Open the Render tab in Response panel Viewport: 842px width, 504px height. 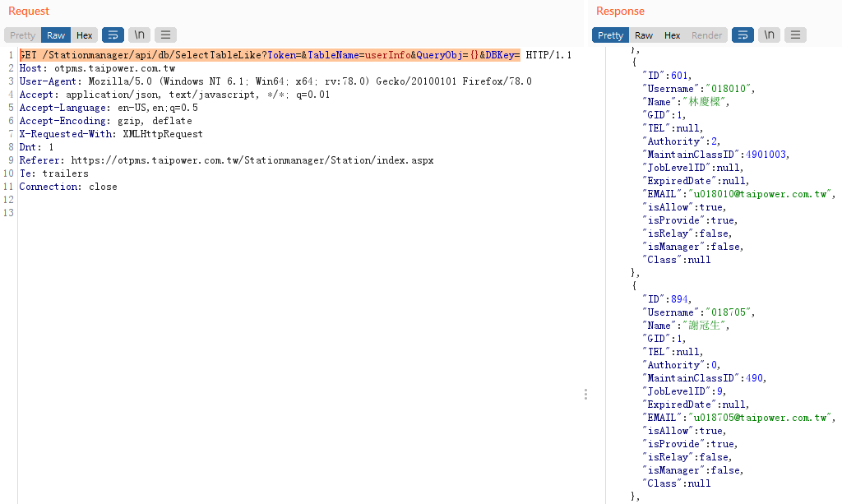(x=706, y=35)
